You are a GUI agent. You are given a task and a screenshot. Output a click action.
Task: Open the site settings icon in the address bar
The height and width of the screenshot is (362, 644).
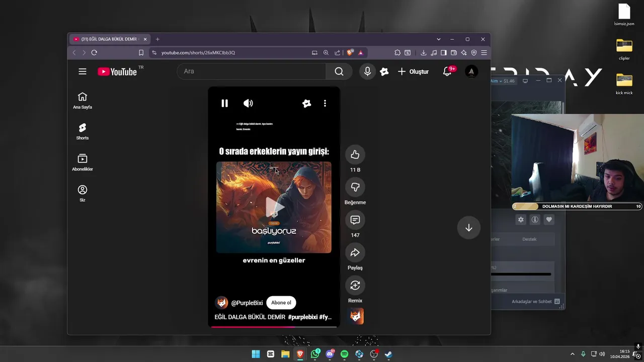(154, 52)
